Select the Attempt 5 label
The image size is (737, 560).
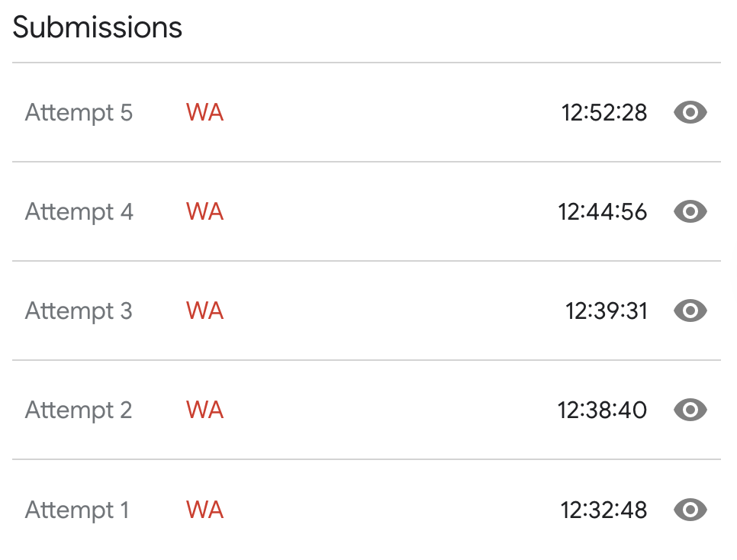click(79, 114)
